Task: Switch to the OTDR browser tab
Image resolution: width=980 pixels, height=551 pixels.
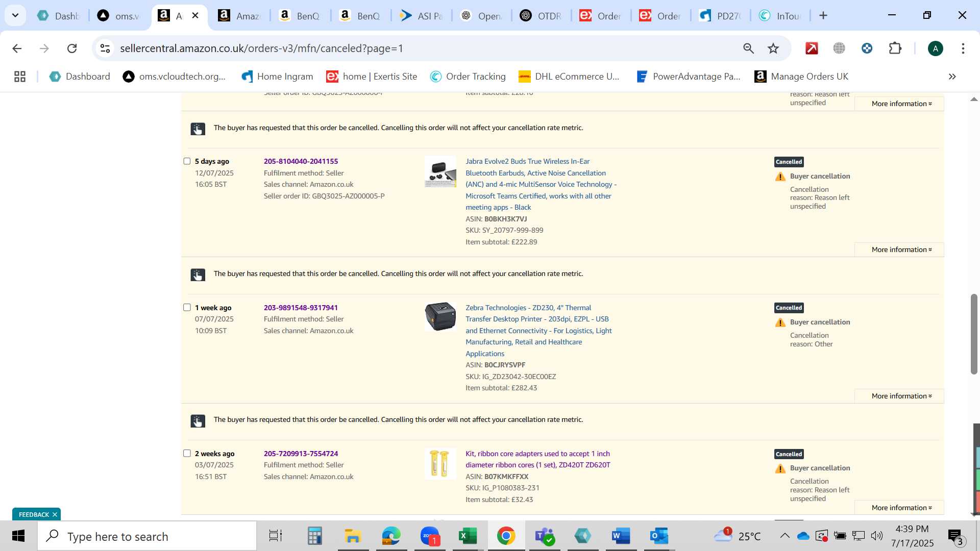Action: 541,16
